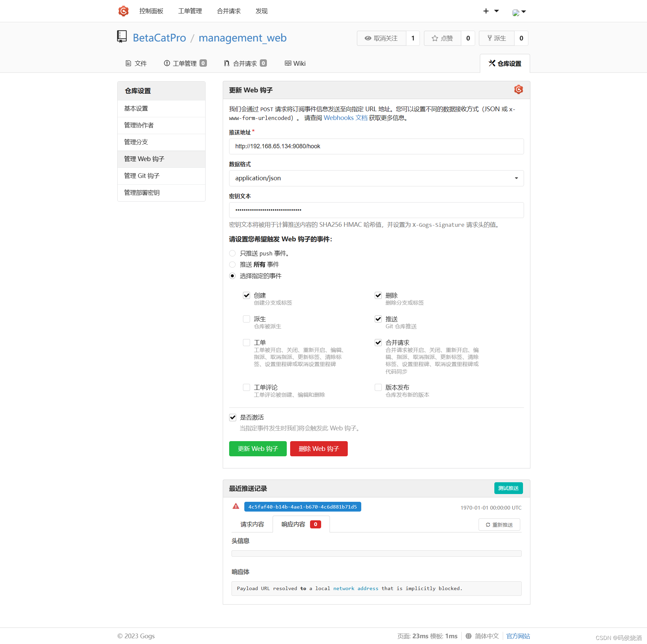Click the 派生 fork button
647x644 pixels.
tap(497, 38)
